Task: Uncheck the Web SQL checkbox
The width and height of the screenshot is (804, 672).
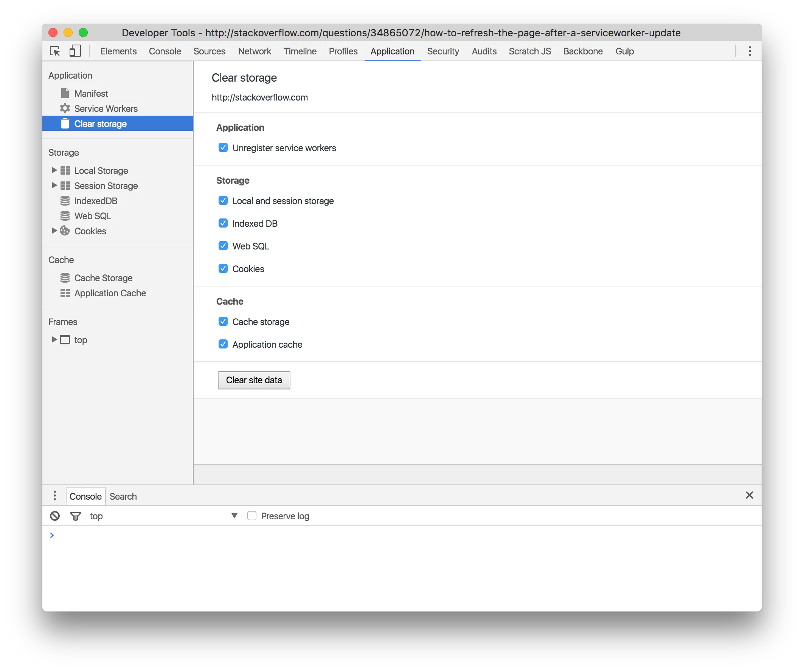Action: [223, 246]
